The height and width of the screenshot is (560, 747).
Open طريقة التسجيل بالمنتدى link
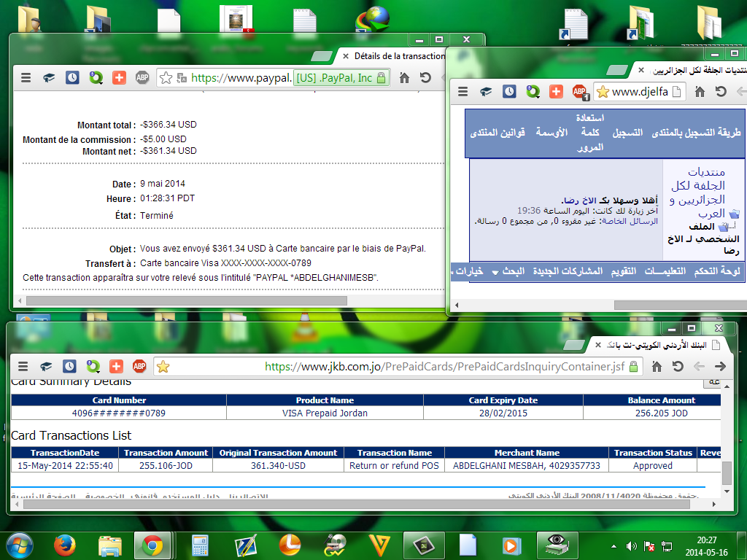(696, 133)
